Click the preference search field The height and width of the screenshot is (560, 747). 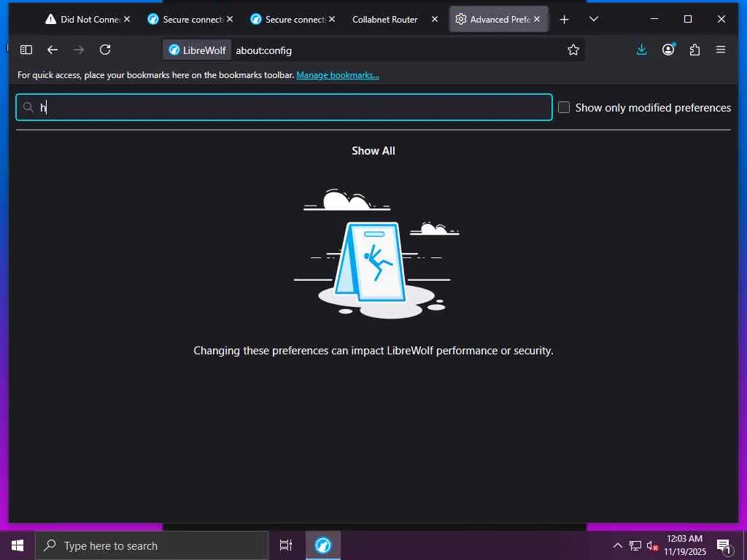coord(284,107)
